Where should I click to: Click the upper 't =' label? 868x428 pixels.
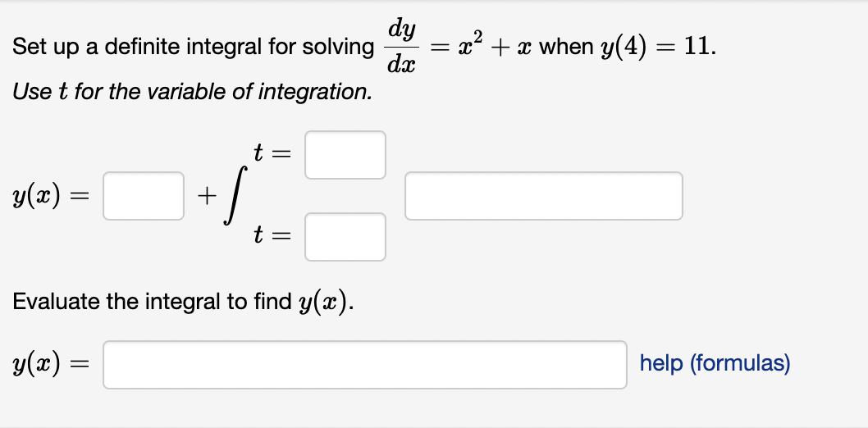272,153
